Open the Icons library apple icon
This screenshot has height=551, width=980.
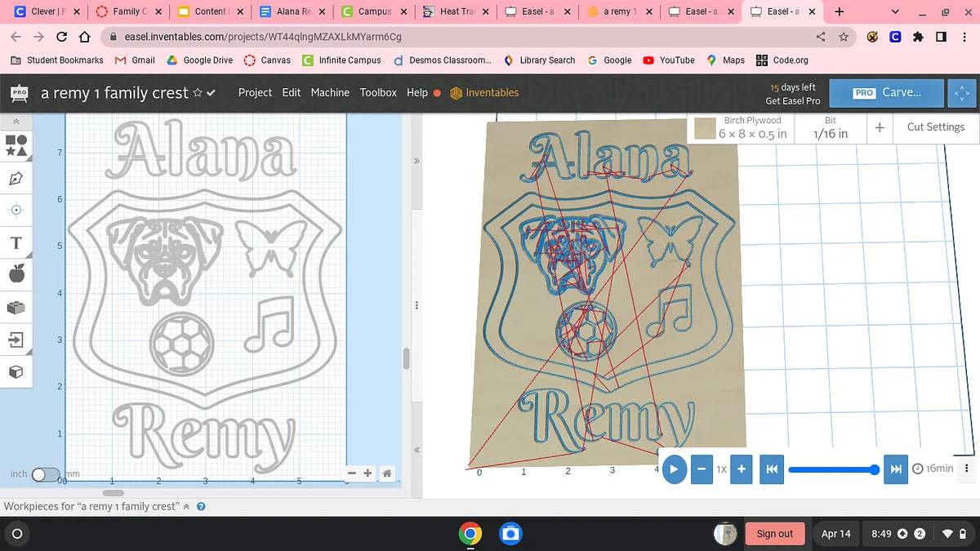16,274
